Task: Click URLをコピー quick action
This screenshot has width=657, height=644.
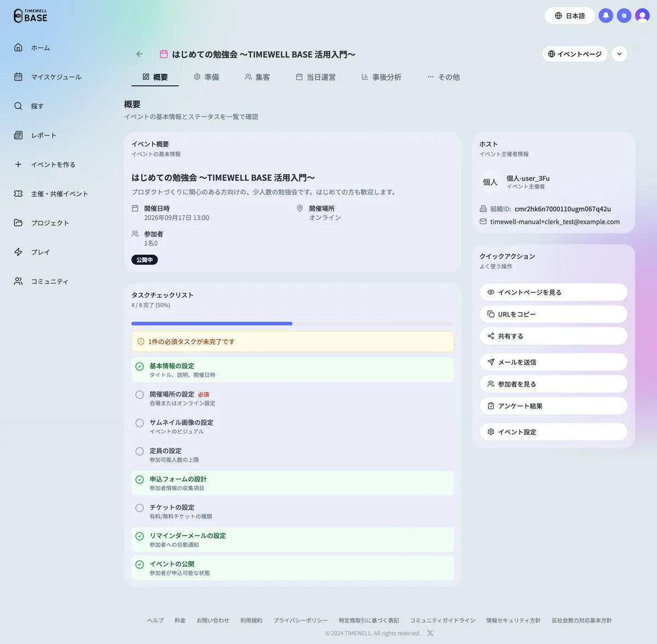Action: pyautogui.click(x=554, y=314)
